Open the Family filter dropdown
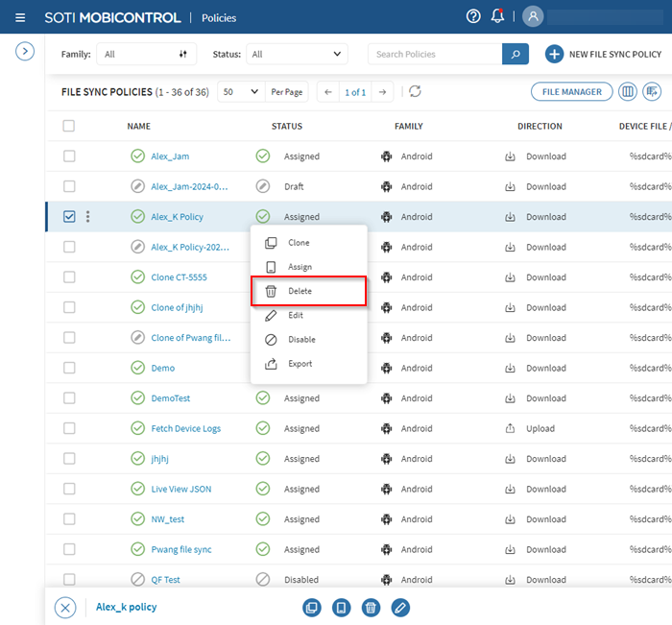672x625 pixels. point(146,55)
